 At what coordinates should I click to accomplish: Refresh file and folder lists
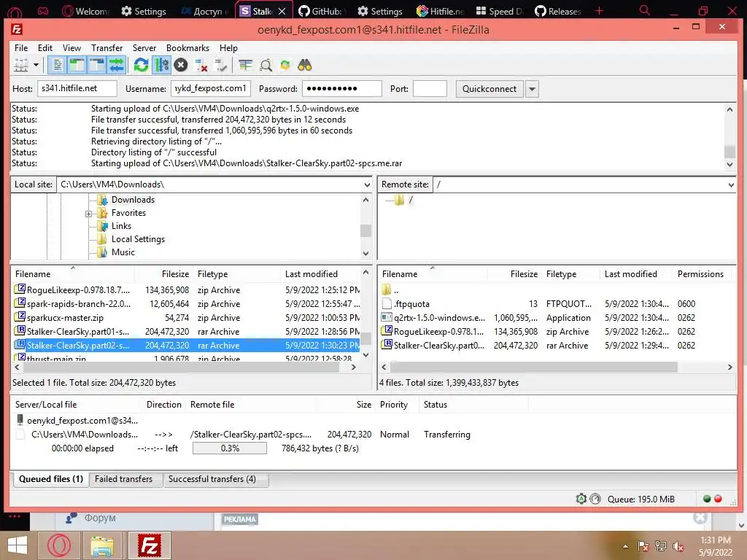click(x=141, y=65)
